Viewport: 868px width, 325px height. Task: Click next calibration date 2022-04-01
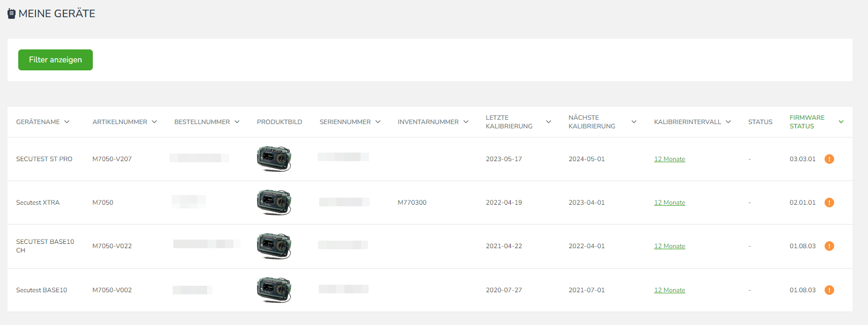point(586,246)
